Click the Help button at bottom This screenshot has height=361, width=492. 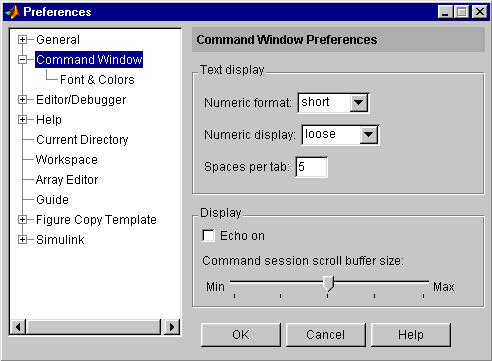pyautogui.click(x=411, y=335)
